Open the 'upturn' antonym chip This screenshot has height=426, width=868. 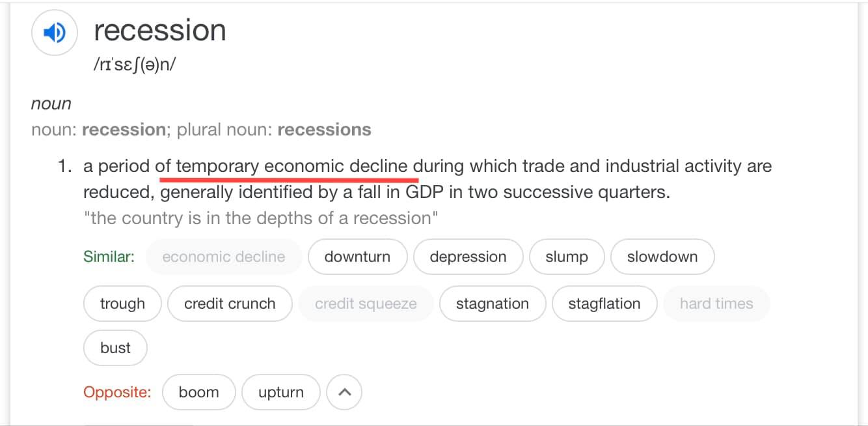click(281, 392)
